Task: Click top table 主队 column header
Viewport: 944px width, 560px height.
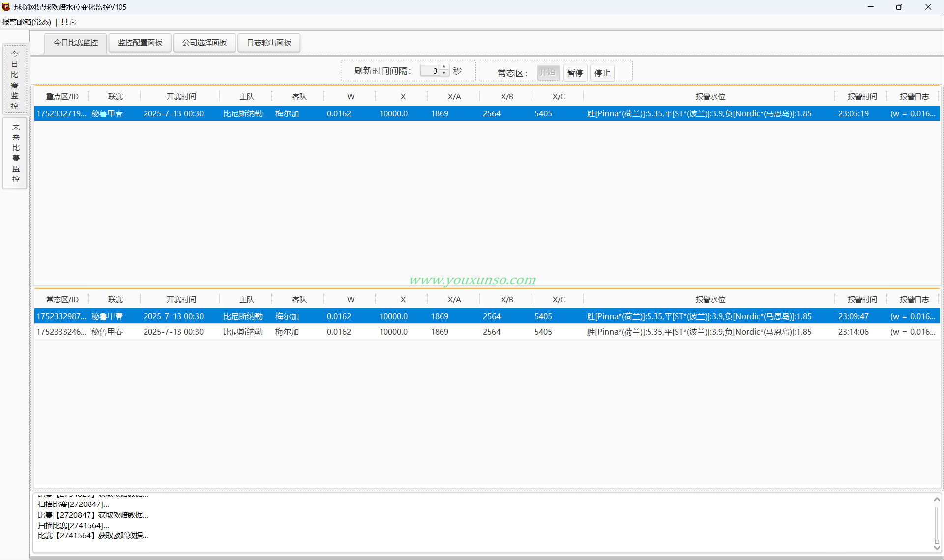Action: tap(246, 97)
